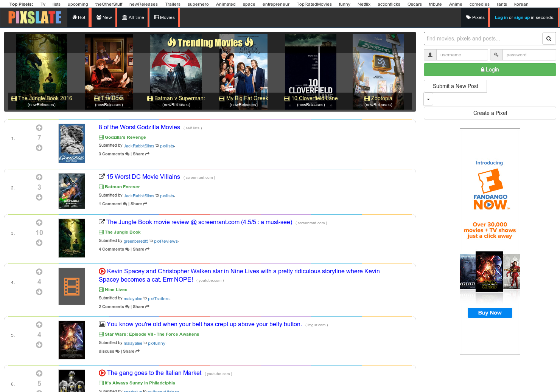Select the superhero top pixel
This screenshot has height=392, width=560.
tap(198, 4)
